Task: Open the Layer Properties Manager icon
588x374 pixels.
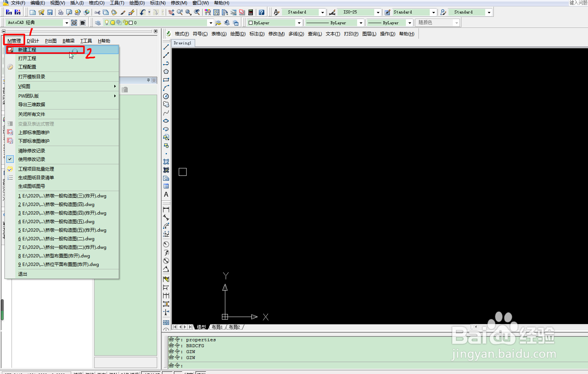Action: coord(98,23)
